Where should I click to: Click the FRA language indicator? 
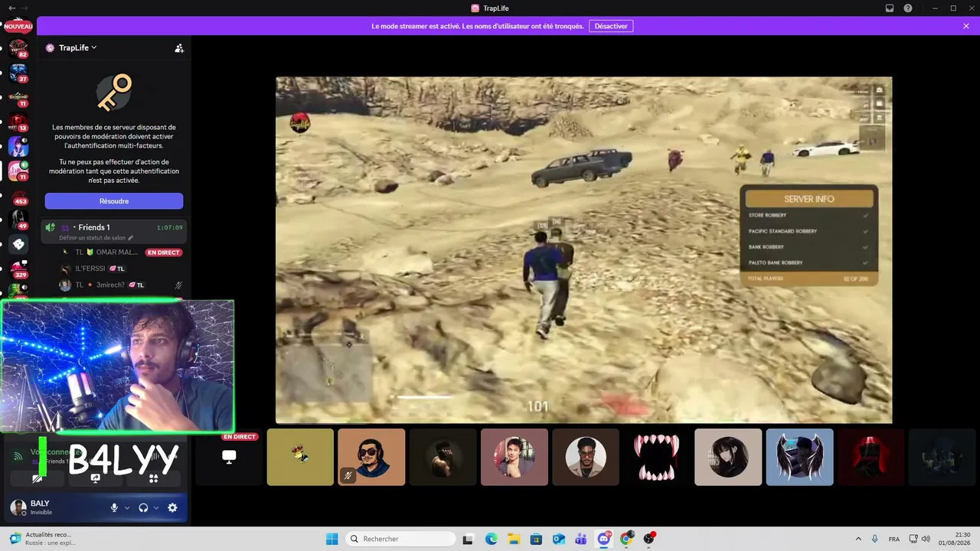[x=894, y=539]
